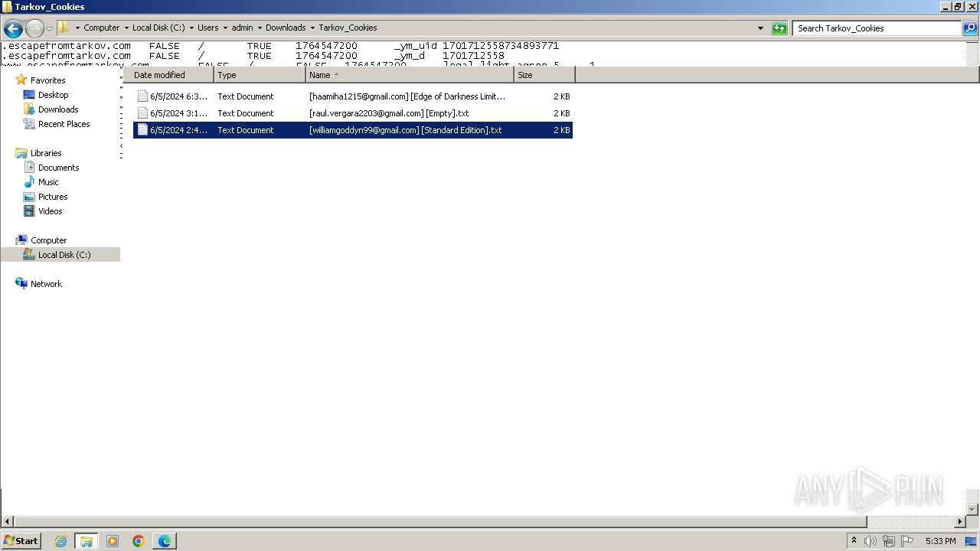This screenshot has height=551, width=980.
Task: Open Documents library
Action: pos(58,168)
